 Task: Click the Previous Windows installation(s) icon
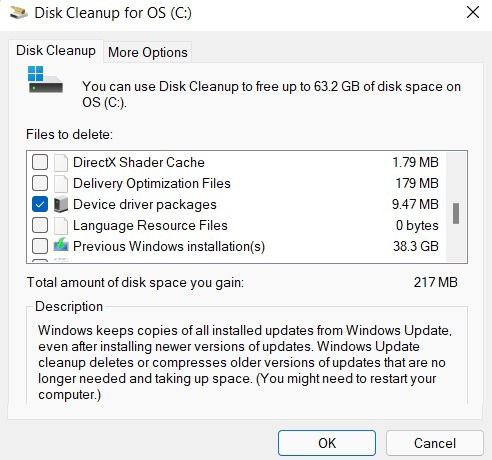(61, 245)
